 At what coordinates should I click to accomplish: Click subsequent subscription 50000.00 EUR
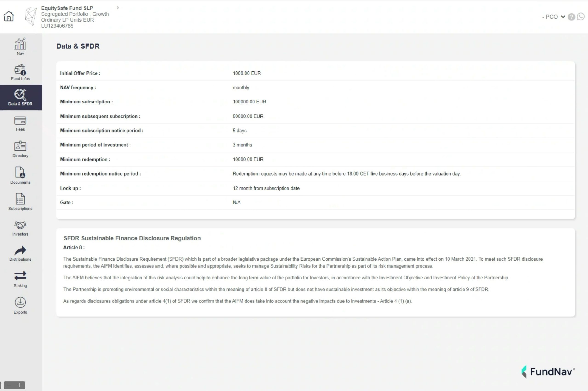pos(248,116)
